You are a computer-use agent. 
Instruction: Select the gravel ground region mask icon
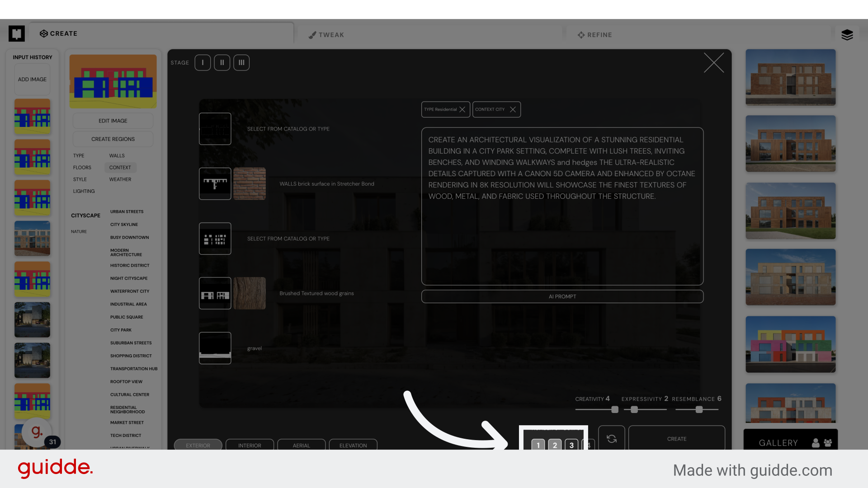pyautogui.click(x=215, y=348)
